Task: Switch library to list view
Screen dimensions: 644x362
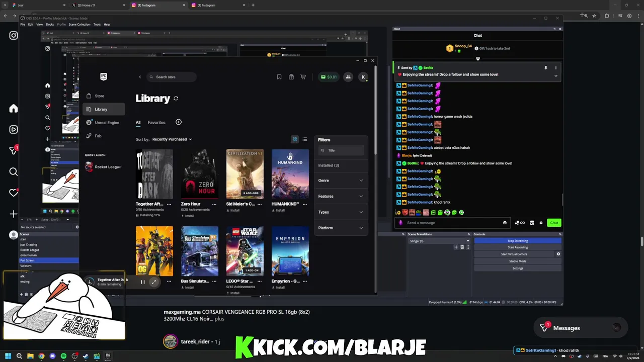Action: point(305,139)
